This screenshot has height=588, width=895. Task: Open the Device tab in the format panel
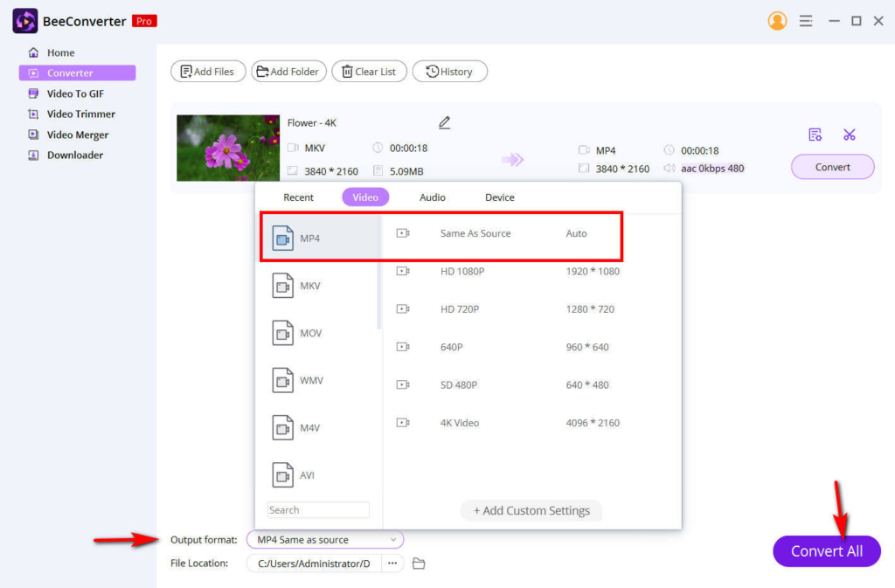pos(499,197)
